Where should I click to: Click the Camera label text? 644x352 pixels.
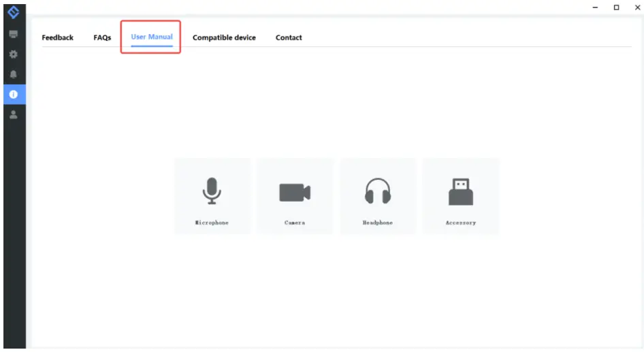295,223
